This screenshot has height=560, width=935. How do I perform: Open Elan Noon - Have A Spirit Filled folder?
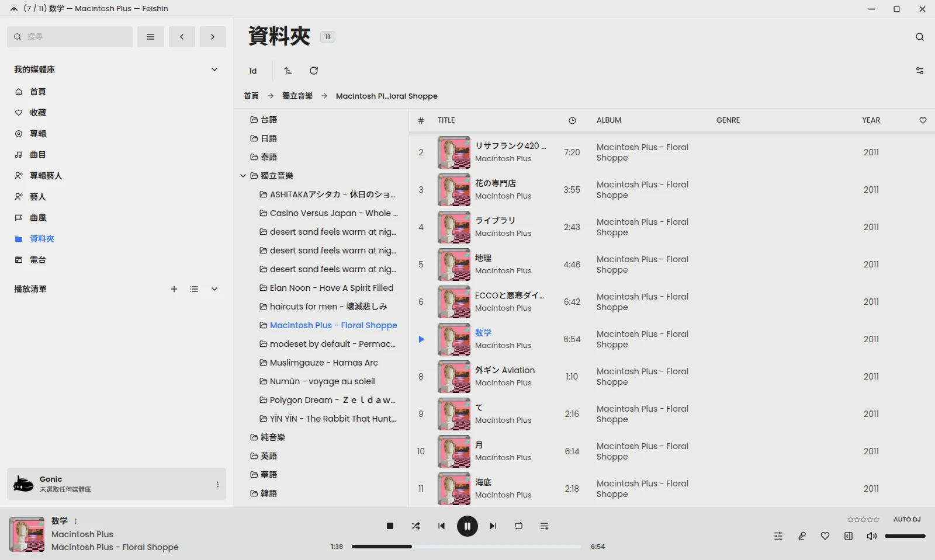pos(331,288)
